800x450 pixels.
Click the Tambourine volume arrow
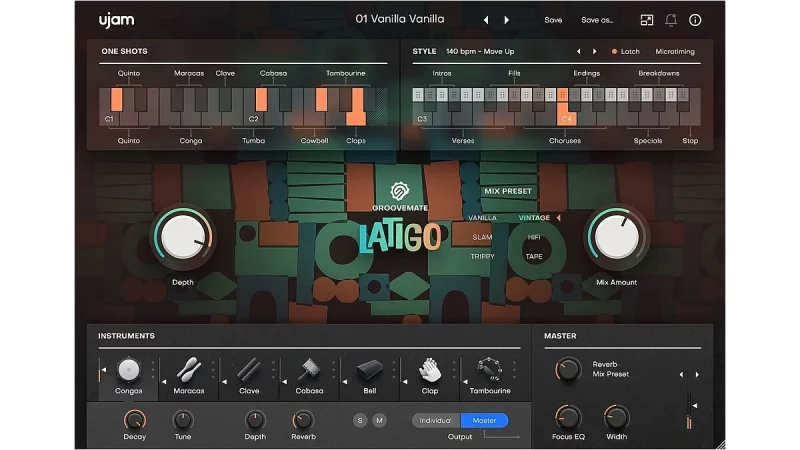(x=465, y=382)
